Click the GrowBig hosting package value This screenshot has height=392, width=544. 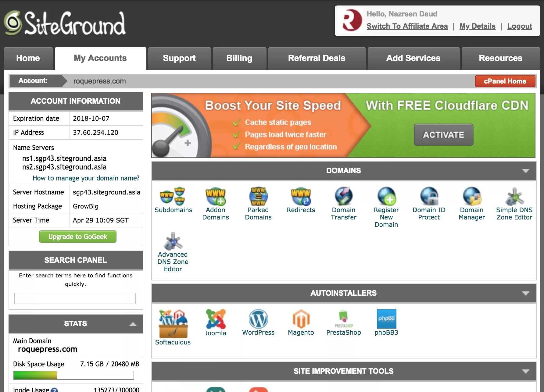(86, 206)
